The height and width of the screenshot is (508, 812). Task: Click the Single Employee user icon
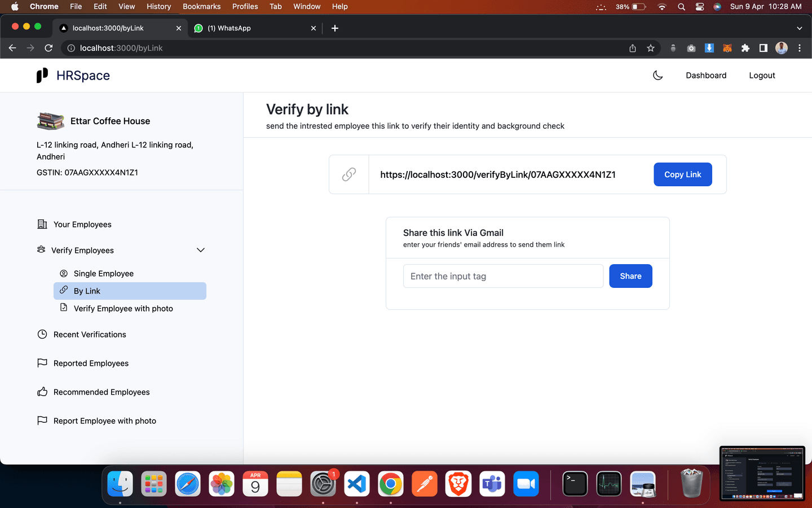coord(64,273)
